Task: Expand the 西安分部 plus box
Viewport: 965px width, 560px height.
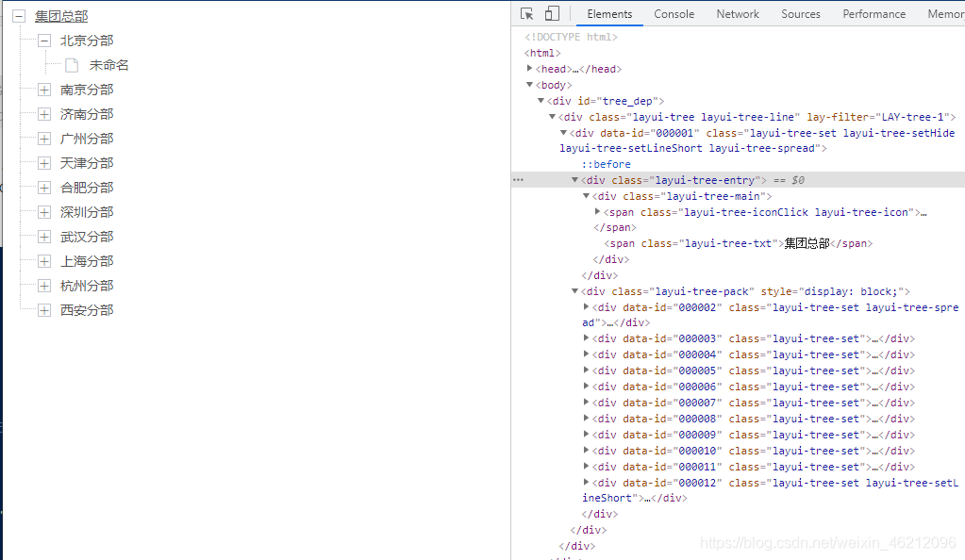Action: coord(44,311)
